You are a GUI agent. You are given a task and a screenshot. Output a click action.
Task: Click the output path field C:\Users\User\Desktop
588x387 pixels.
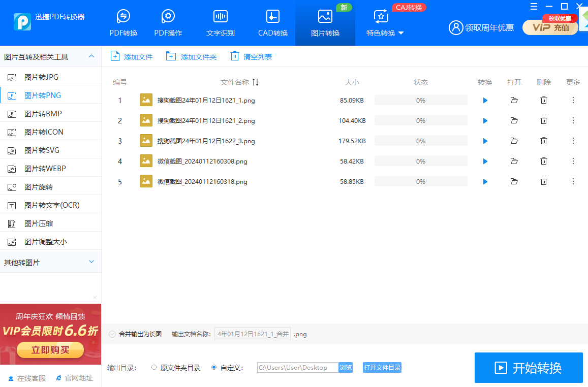[298, 368]
